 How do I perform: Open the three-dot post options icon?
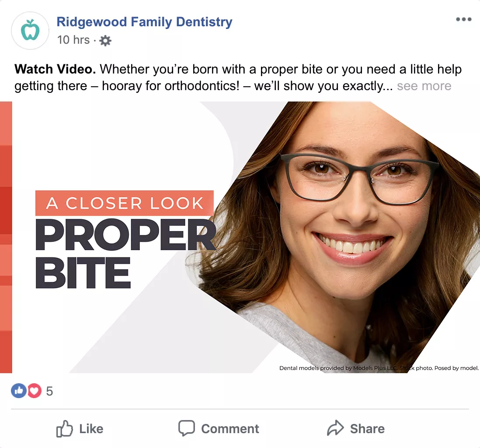coord(463,19)
